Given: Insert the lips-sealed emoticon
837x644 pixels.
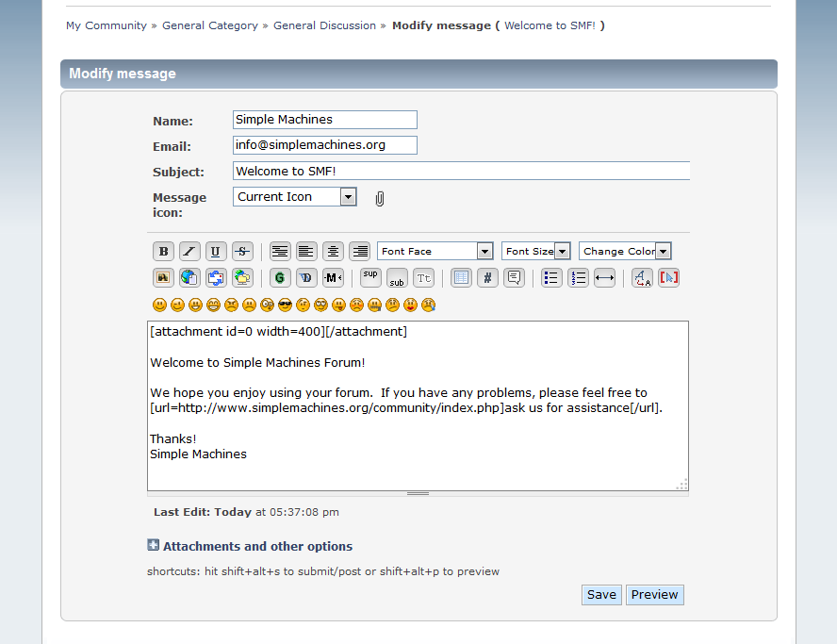Looking at the screenshot, I should point(374,305).
